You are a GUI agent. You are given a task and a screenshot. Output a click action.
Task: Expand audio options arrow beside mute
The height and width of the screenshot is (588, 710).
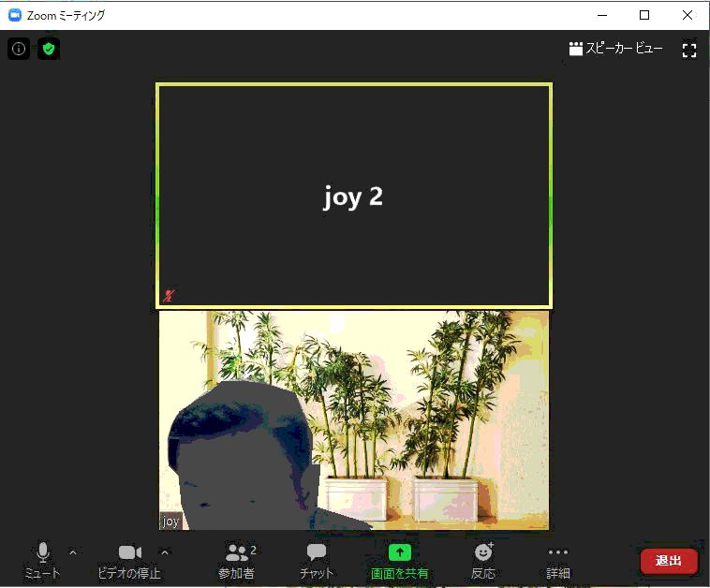[x=73, y=552]
